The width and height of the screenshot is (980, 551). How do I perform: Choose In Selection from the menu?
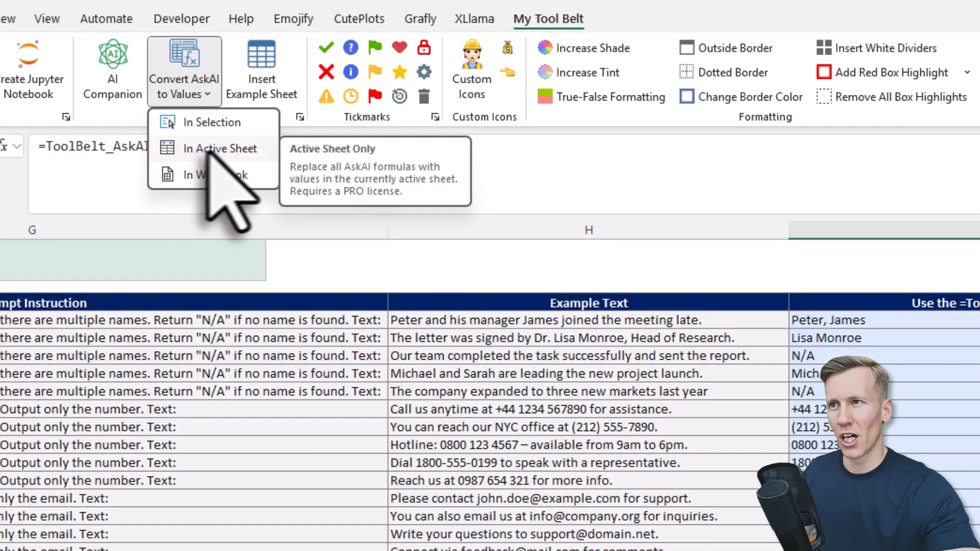click(212, 122)
